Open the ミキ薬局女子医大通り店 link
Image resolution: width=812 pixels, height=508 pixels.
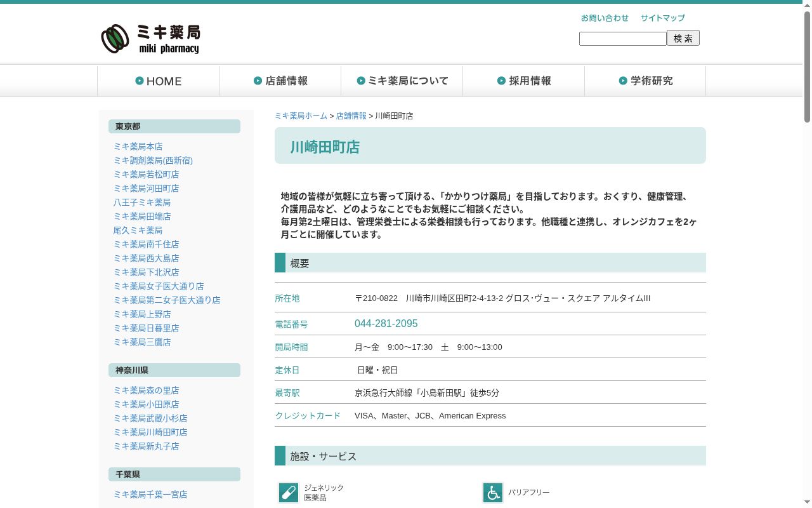tap(159, 286)
